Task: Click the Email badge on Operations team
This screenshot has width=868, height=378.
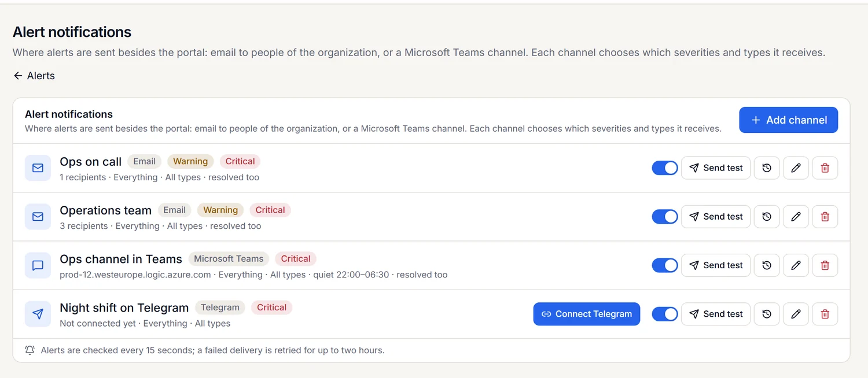Action: 174,210
